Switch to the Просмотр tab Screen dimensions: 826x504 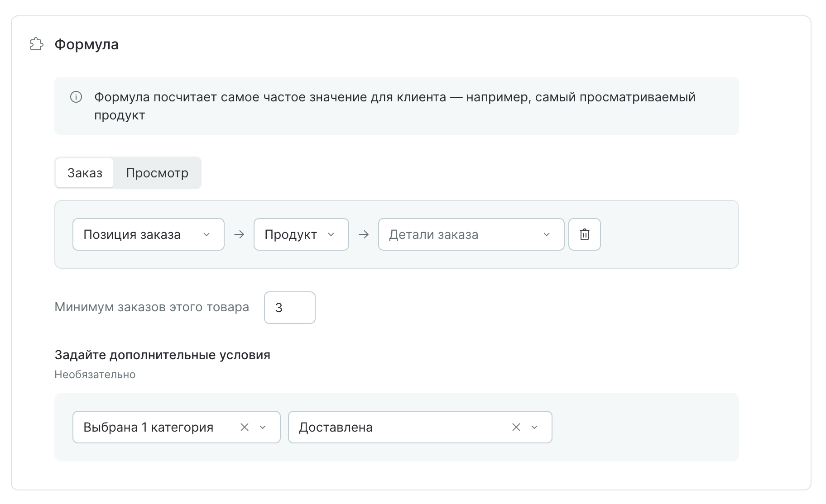tap(157, 173)
